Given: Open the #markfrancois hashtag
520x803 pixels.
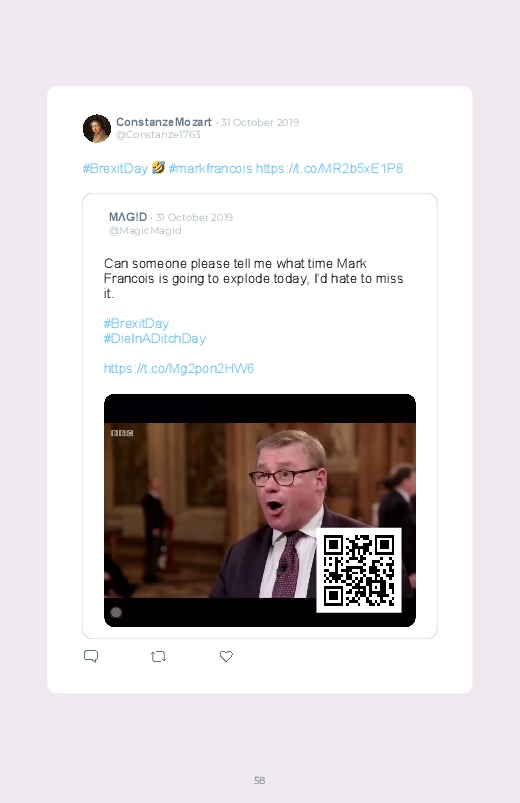Looking at the screenshot, I should pyautogui.click(x=210, y=168).
